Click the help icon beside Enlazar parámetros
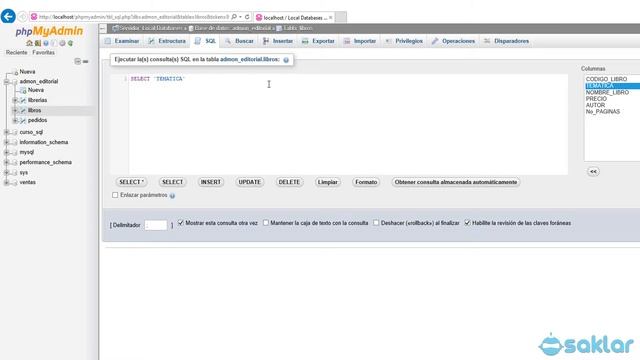This screenshot has width=640, height=360. (172, 196)
